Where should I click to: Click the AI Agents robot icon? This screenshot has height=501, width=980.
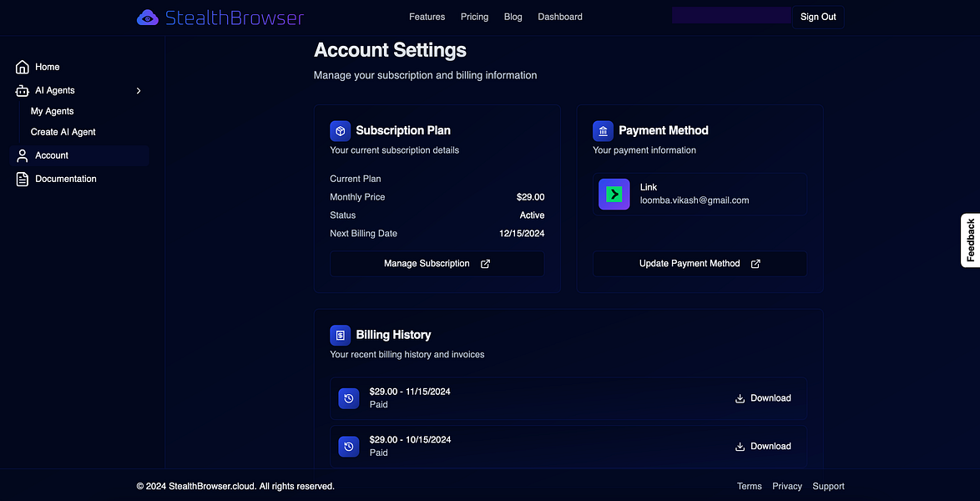coord(23,90)
